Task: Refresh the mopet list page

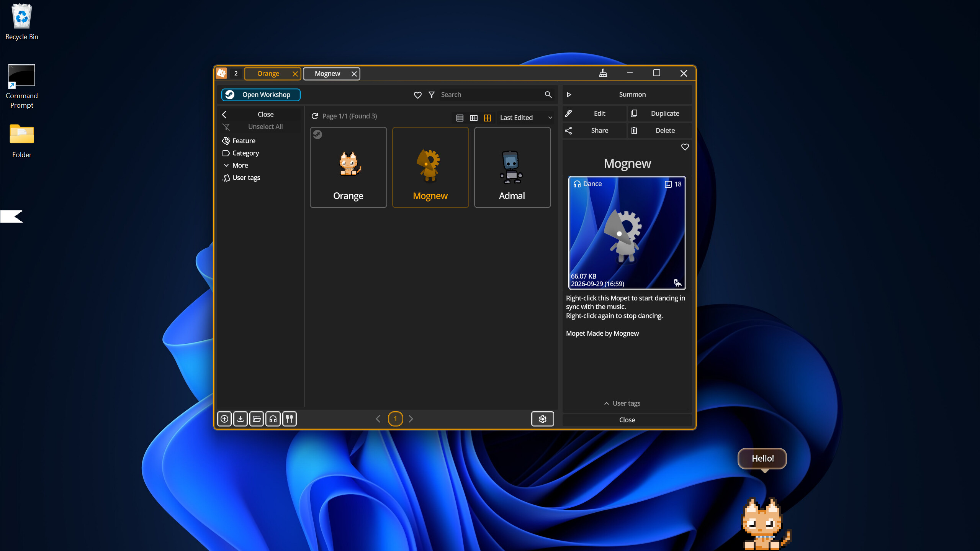Action: [315, 116]
